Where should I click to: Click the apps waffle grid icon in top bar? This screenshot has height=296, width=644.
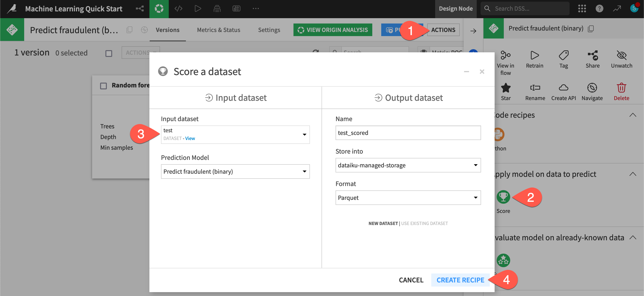582,8
